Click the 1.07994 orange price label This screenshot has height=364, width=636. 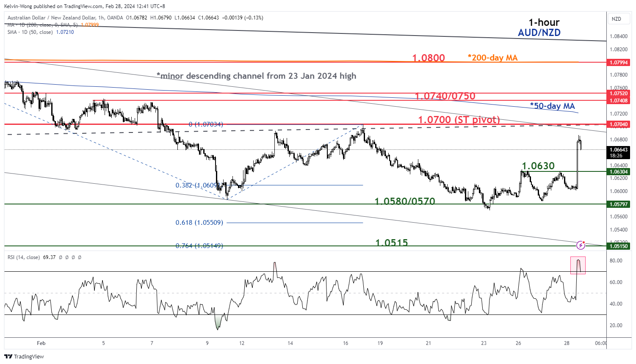click(619, 62)
